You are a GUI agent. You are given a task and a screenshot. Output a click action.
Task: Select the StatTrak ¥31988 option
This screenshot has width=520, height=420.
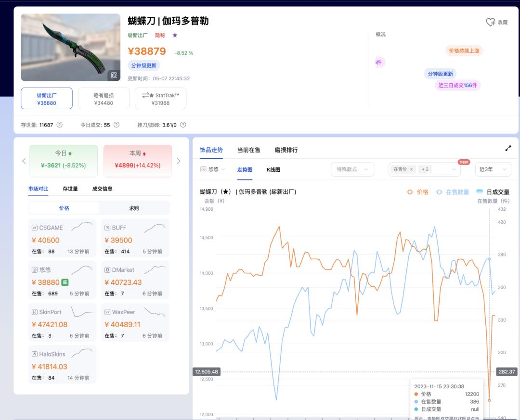pyautogui.click(x=160, y=99)
